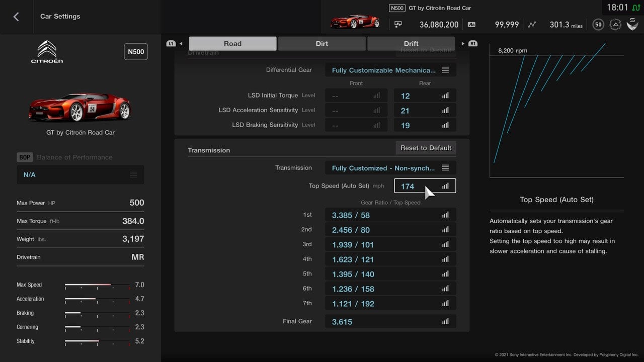Click the Max Torque 384.0 value
The image size is (644, 362).
click(133, 221)
